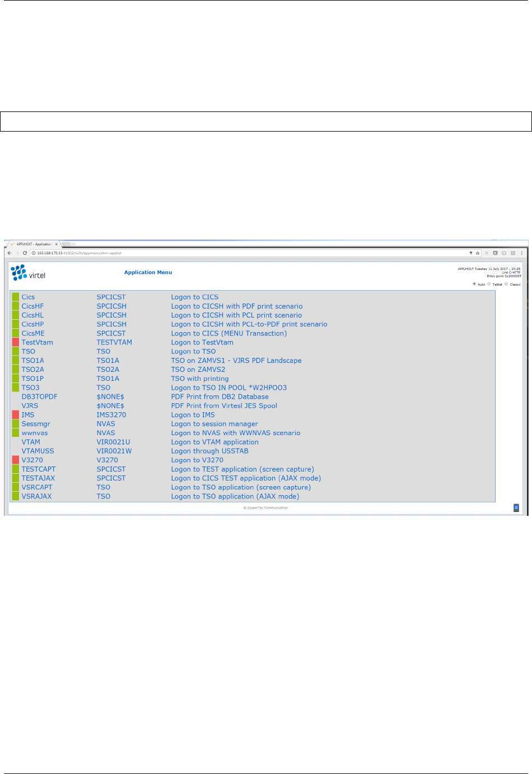Click the VIR0021W application name
532x774 pixels.
tap(114, 451)
